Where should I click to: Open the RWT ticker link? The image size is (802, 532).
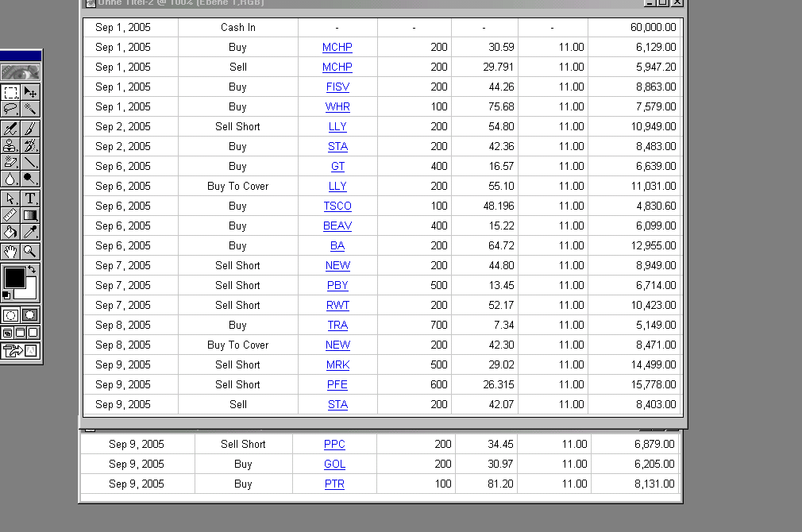337,306
